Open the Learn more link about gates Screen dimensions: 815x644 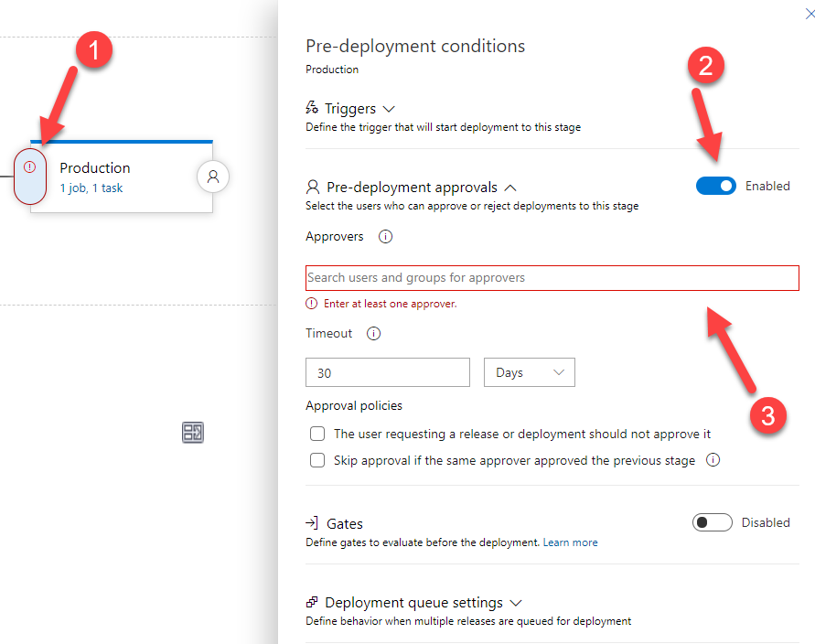point(570,542)
